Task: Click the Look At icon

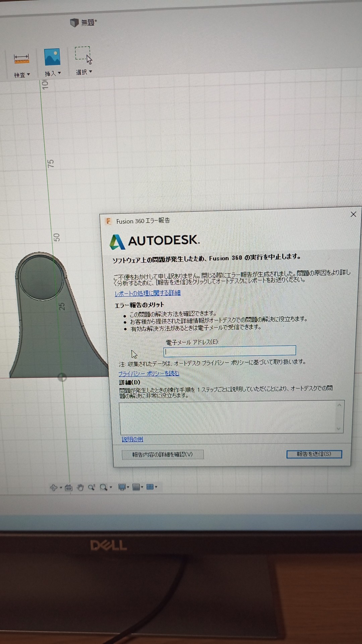Action: [69, 488]
